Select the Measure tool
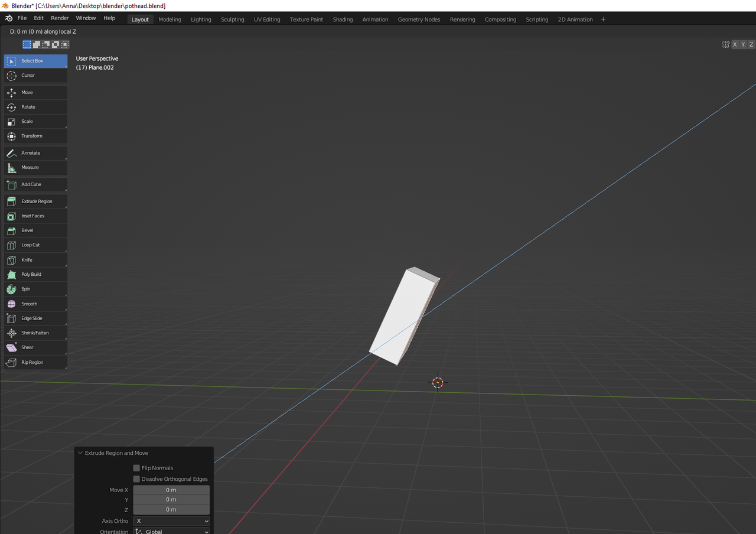Image resolution: width=756 pixels, height=534 pixels. pyautogui.click(x=35, y=168)
